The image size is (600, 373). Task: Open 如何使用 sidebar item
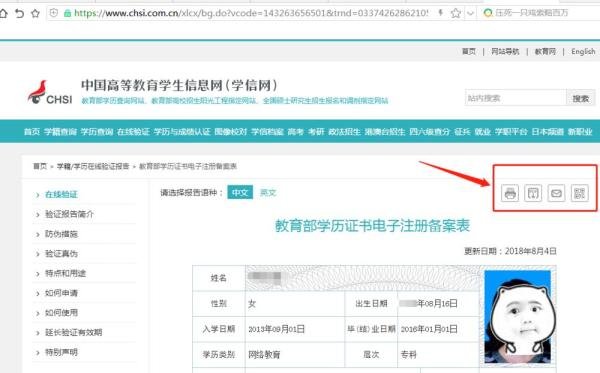61,313
